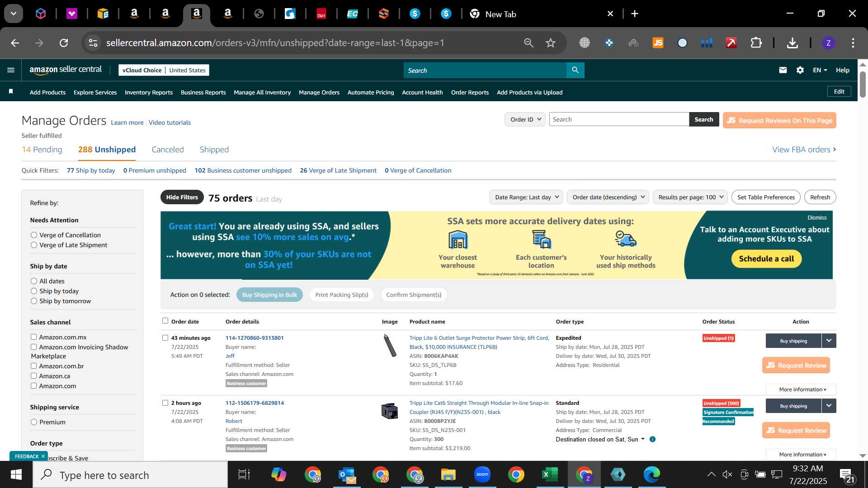Click the info icon beside Destination closed
Image resolution: width=868 pixels, height=488 pixels.
[x=652, y=439]
